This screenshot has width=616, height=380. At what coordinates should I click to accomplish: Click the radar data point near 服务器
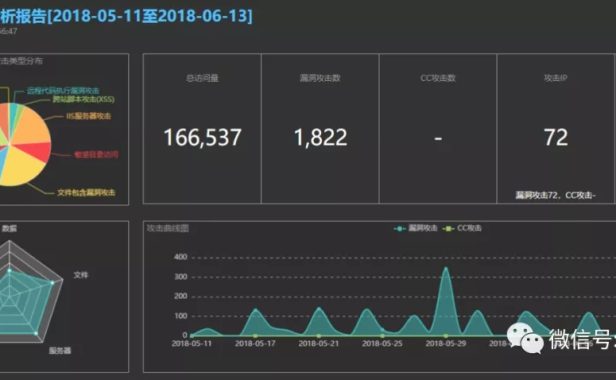pos(36,333)
